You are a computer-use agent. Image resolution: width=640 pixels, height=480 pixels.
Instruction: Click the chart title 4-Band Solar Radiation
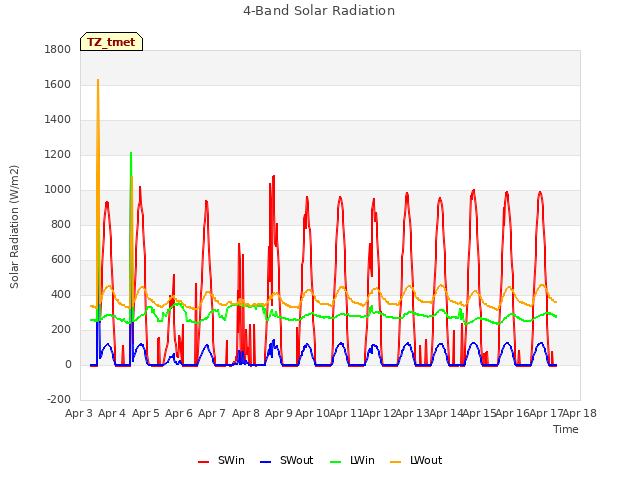(319, 11)
